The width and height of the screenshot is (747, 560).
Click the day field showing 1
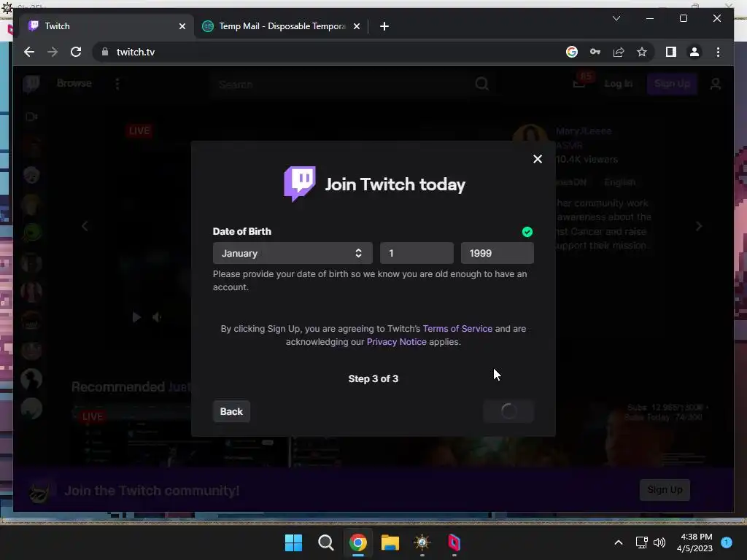point(417,253)
